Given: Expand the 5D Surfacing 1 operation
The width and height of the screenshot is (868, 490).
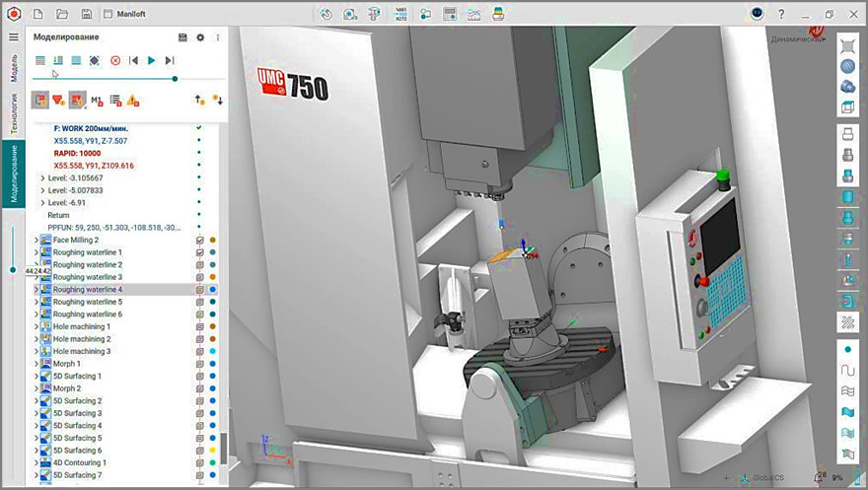Looking at the screenshot, I should pos(36,376).
